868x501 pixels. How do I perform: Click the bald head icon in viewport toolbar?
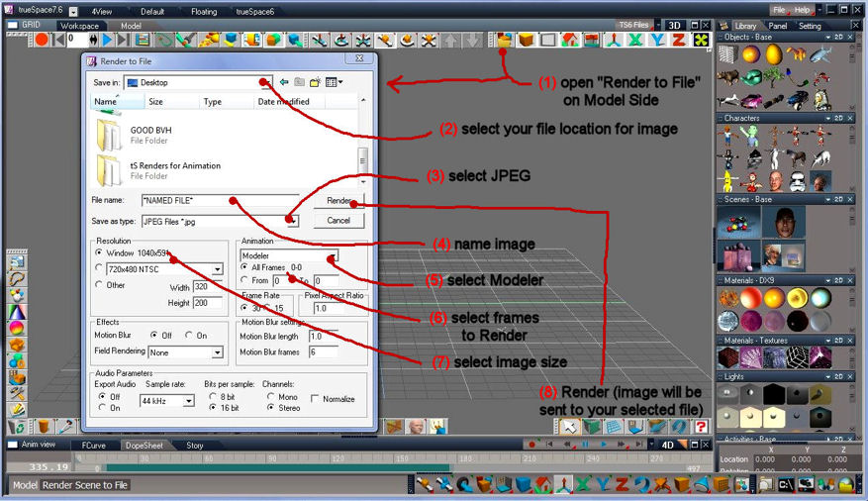[417, 427]
